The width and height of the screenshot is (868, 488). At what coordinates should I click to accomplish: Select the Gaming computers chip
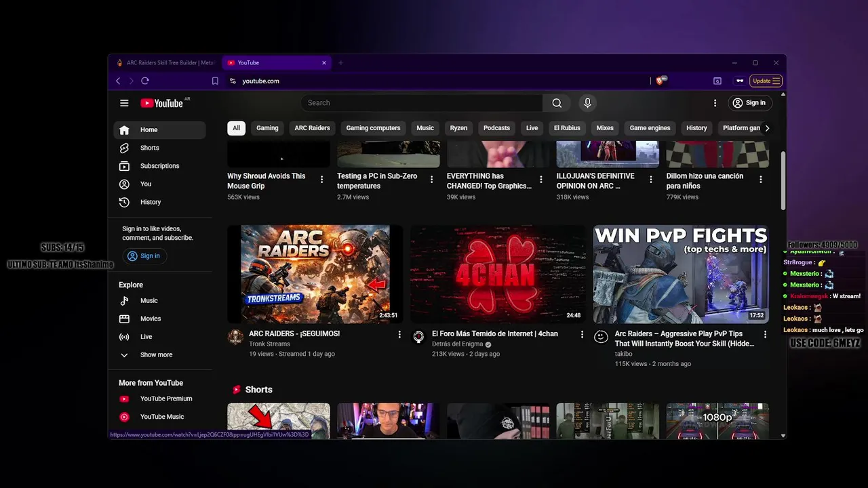373,128
